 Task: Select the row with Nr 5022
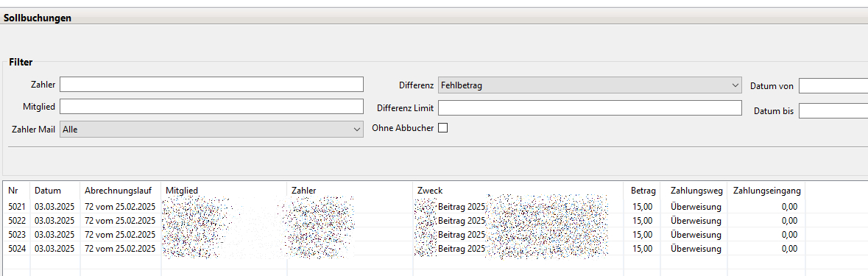pyautogui.click(x=404, y=221)
